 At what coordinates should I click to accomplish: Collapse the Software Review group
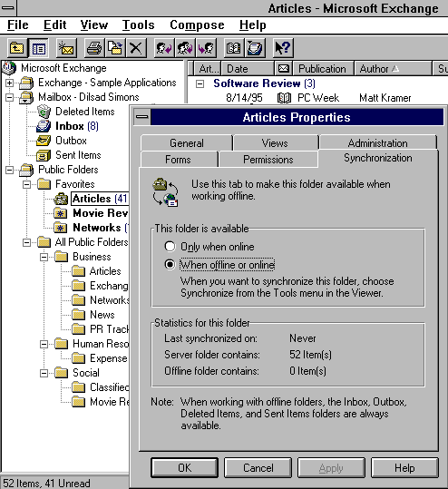coord(200,83)
